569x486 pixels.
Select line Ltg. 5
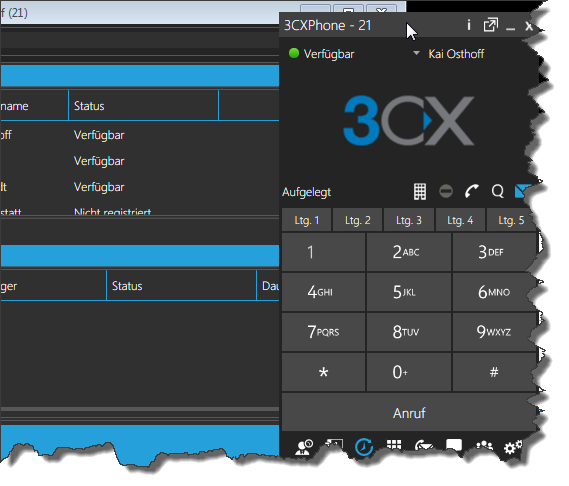pos(511,220)
